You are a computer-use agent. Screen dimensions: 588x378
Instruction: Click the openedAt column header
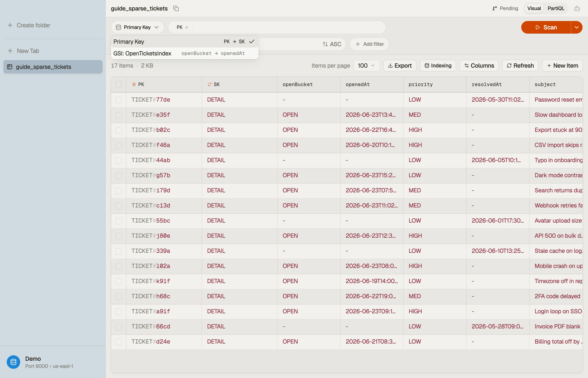[x=372, y=84]
